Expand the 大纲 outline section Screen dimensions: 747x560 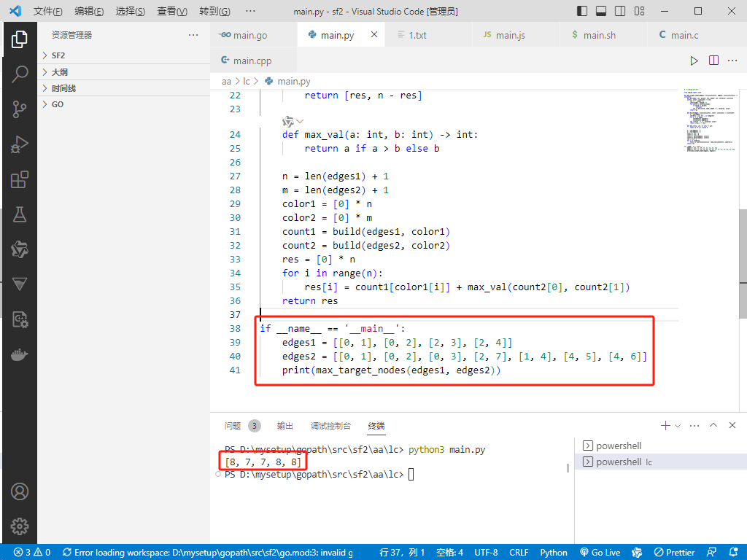click(123, 72)
